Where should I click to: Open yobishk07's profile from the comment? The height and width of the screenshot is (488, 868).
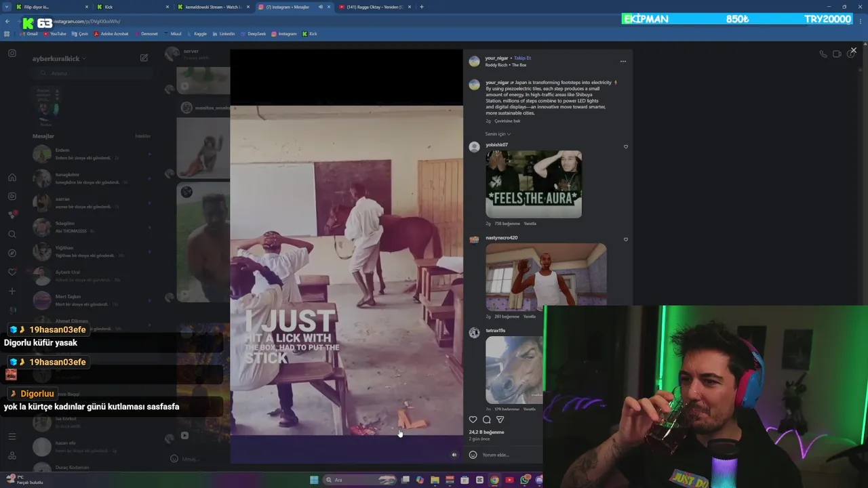click(x=496, y=145)
